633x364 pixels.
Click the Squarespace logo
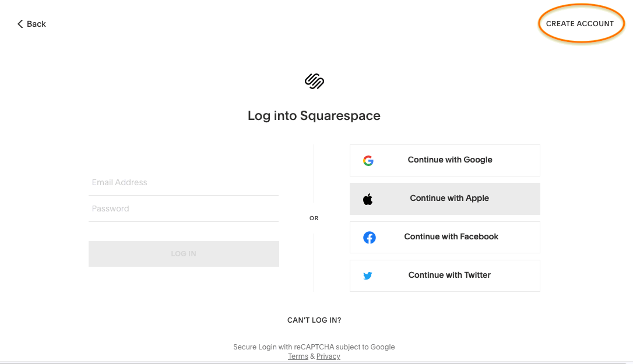point(314,81)
